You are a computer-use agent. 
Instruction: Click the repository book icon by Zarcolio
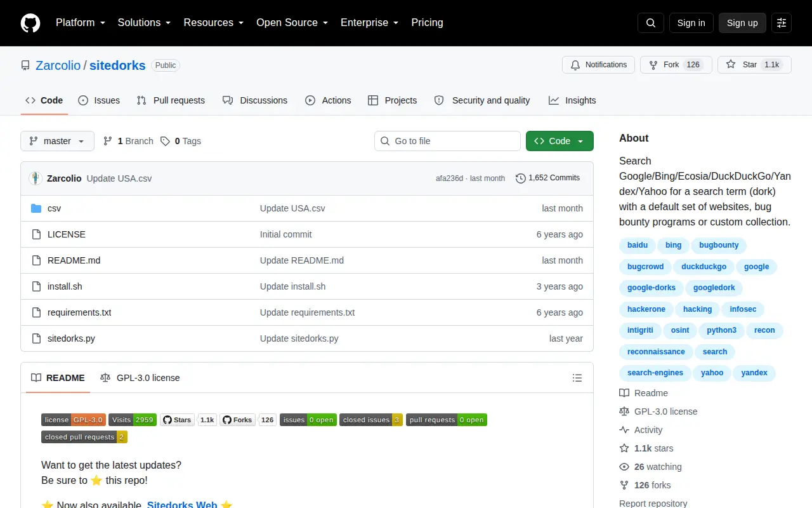pyautogui.click(x=25, y=65)
